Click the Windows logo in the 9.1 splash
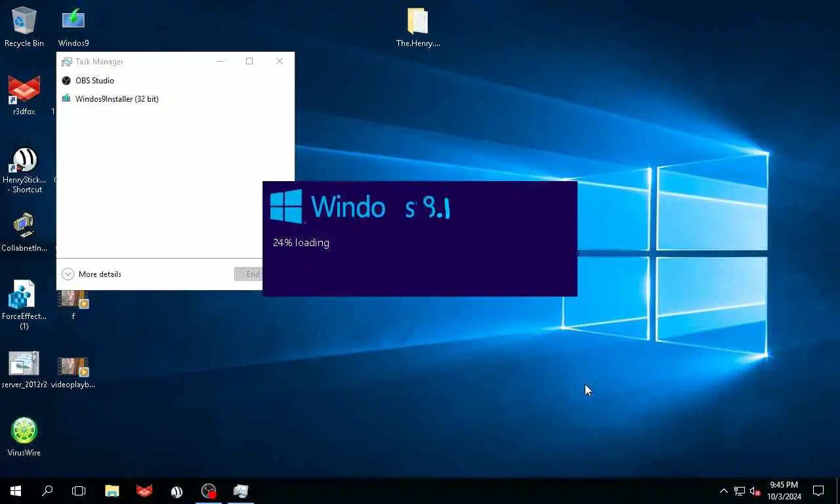Screen dimensions: 840x504 (286, 207)
